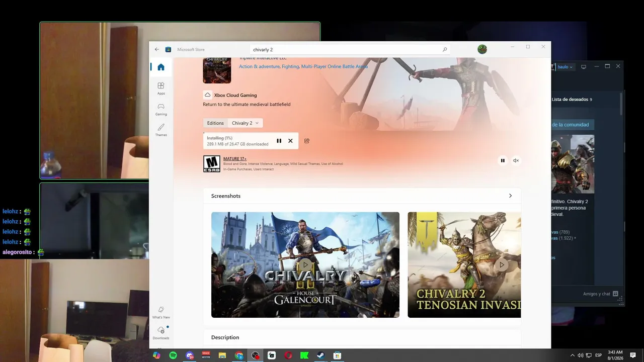Click the Chivalry 2 artwork in Steam window
Viewport: 644px width, 362px height.
coord(573,164)
